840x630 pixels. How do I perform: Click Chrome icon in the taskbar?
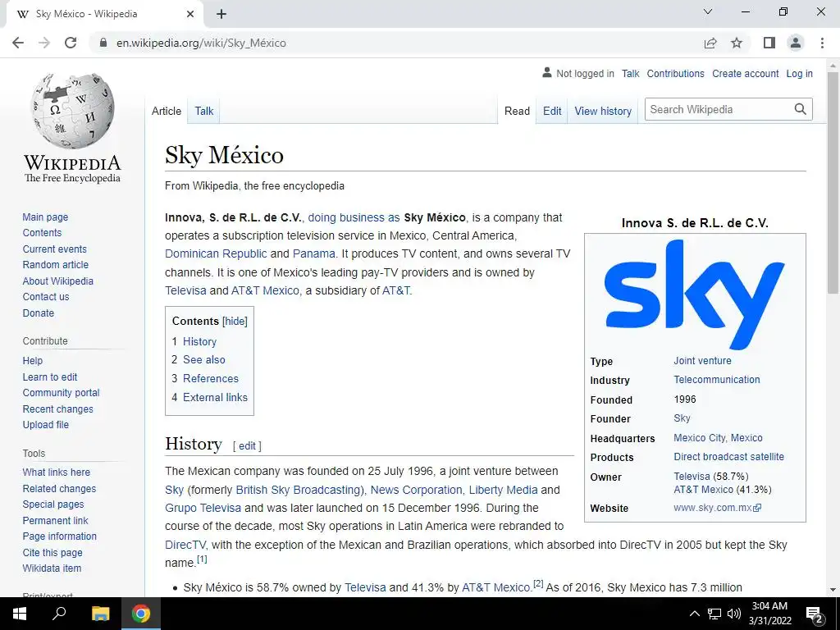coord(141,614)
